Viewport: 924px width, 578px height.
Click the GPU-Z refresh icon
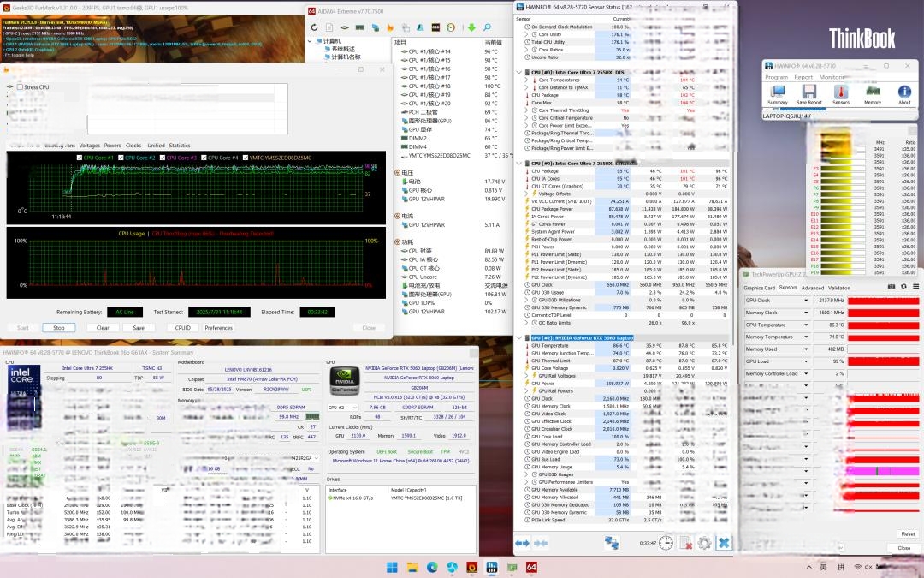pyautogui.click(x=903, y=287)
